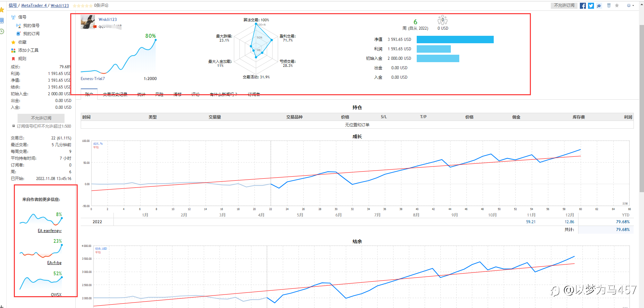Share the signal on Twitter
This screenshot has height=308, width=644.
(x=591, y=6)
